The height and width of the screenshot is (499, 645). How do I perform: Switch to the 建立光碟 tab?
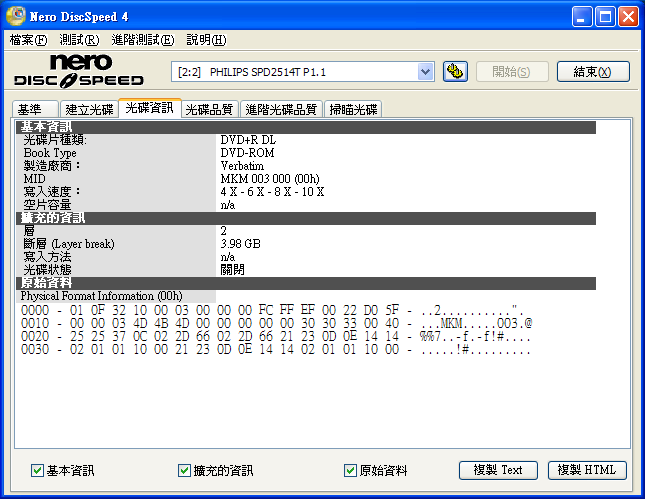tap(89, 109)
